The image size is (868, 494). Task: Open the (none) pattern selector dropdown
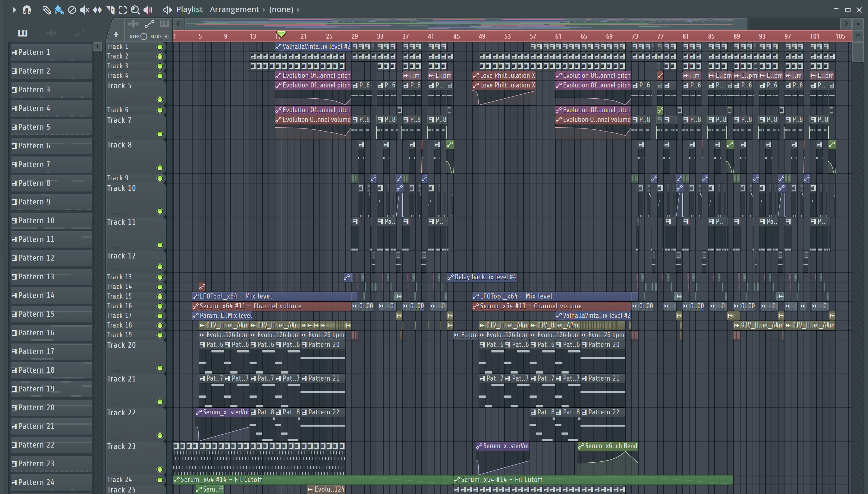[298, 10]
